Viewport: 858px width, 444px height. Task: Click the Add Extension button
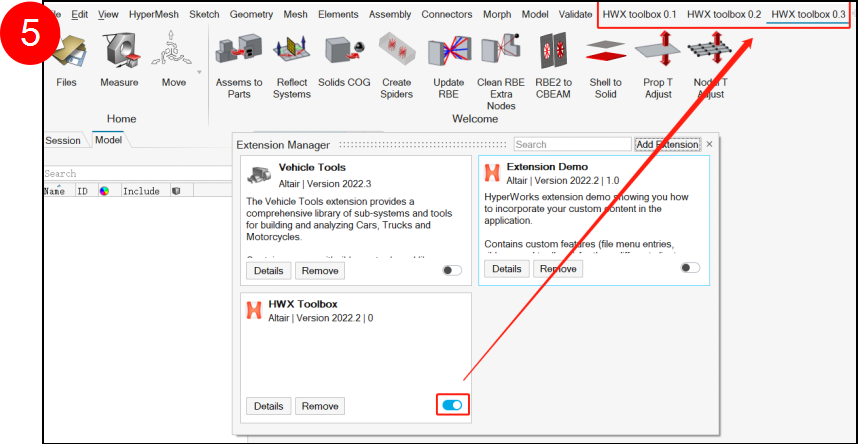(x=667, y=145)
